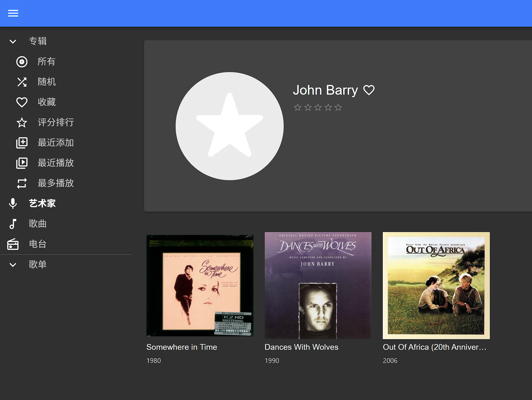This screenshot has height=400, width=532.
Task: Click the 最近播放 play-library icon
Action: click(x=22, y=163)
